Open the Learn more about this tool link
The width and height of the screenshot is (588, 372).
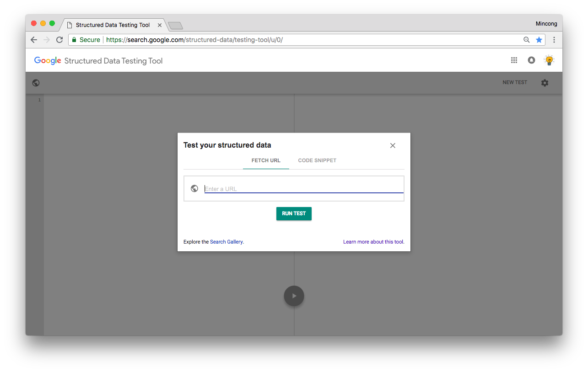pyautogui.click(x=374, y=242)
